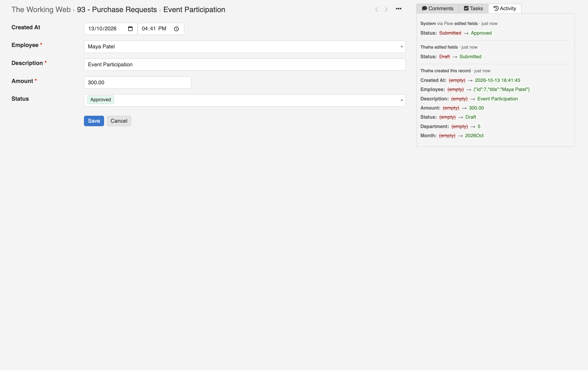This screenshot has height=370, width=588.
Task: Click the Maya Patel employee value
Action: pos(101,47)
